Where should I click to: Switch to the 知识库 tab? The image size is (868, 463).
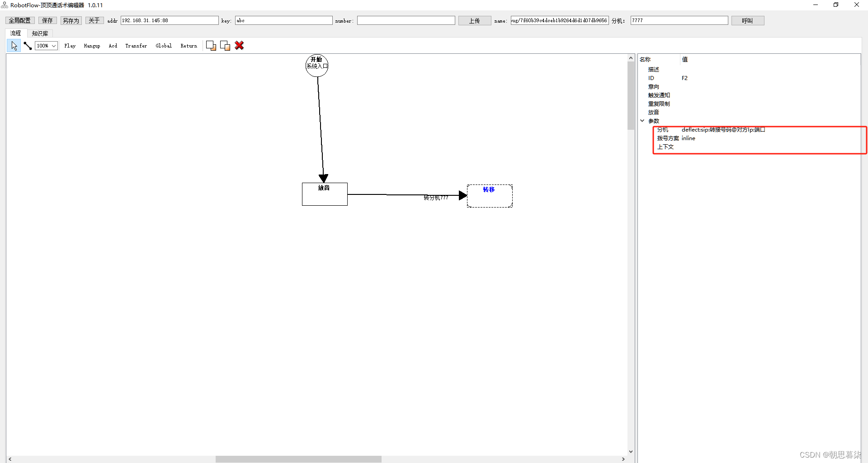coord(40,33)
